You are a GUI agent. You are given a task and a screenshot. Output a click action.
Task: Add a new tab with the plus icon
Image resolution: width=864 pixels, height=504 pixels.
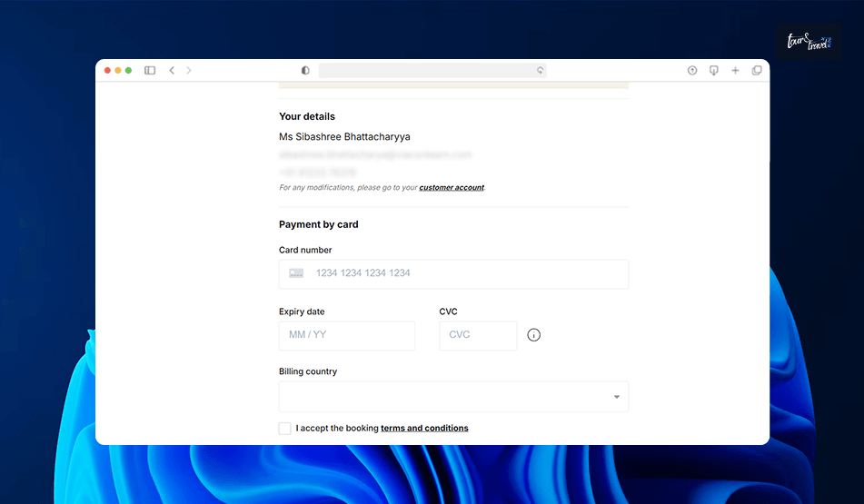point(735,71)
